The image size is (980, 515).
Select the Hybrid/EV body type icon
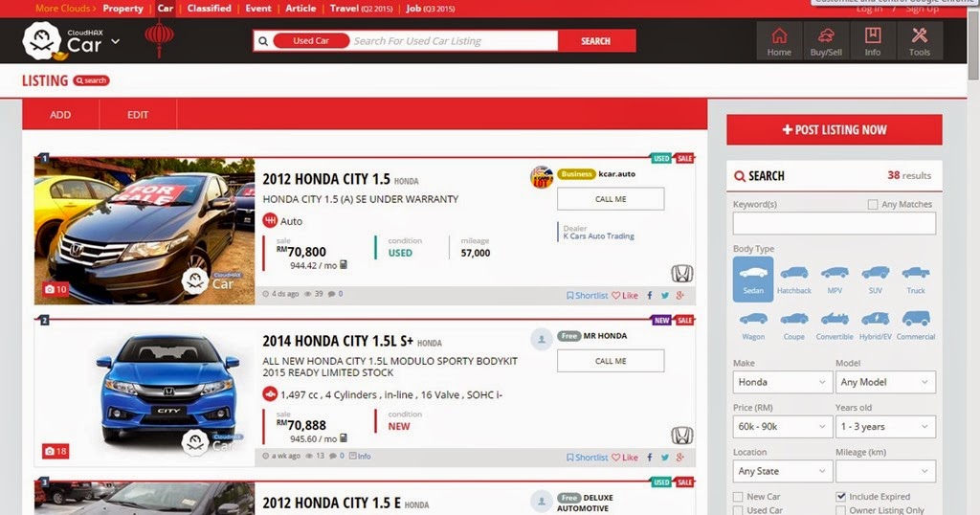point(875,325)
